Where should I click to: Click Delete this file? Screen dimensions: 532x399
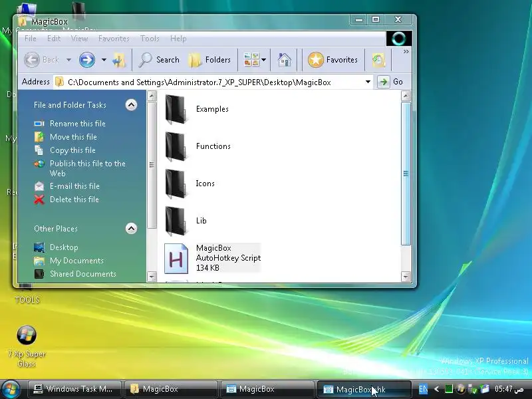pyautogui.click(x=74, y=199)
